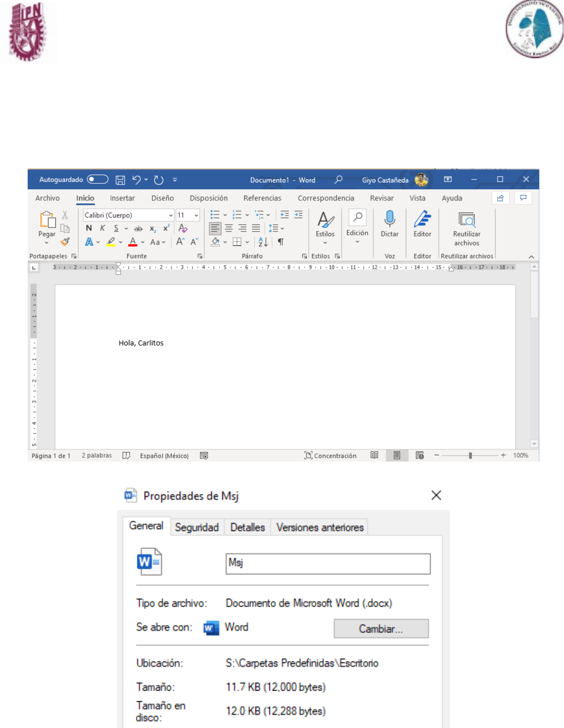Click the Español (México) language indicator
The image size is (564, 728).
(164, 456)
